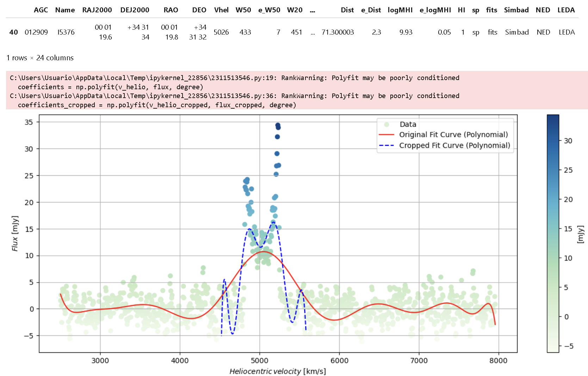Screen dimensions: 588x376
Task: Click the W50 column header
Action: click(x=243, y=10)
